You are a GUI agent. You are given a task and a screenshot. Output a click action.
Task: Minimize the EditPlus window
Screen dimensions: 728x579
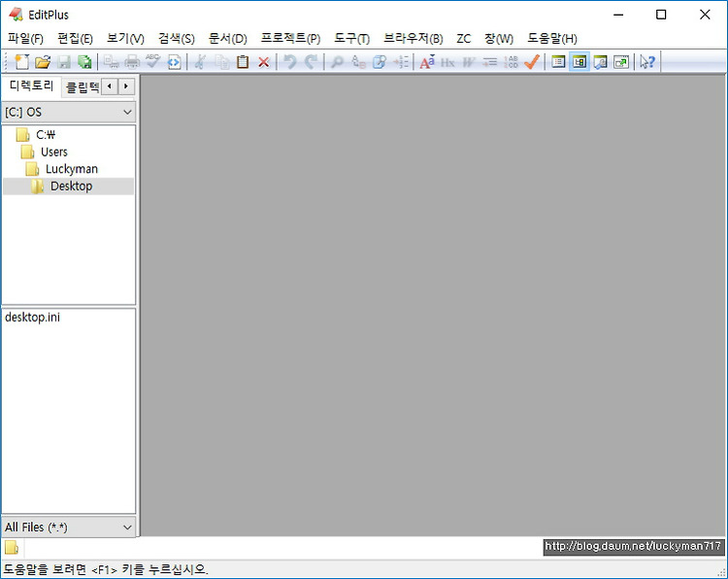click(x=618, y=15)
